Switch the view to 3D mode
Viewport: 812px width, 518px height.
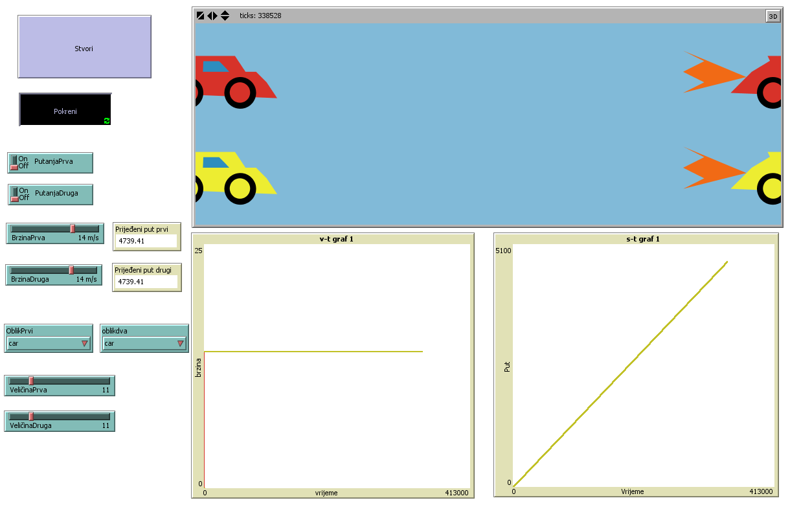[773, 16]
